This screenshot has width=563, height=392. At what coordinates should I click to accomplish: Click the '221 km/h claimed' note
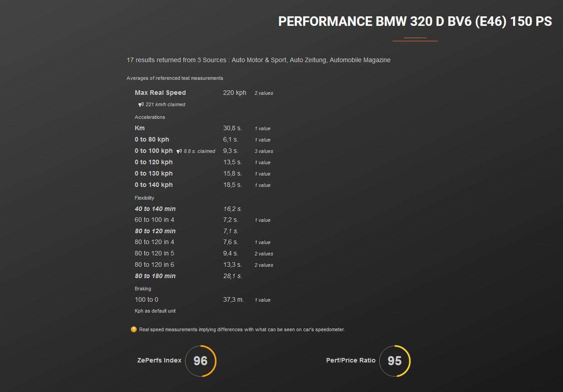(x=165, y=104)
